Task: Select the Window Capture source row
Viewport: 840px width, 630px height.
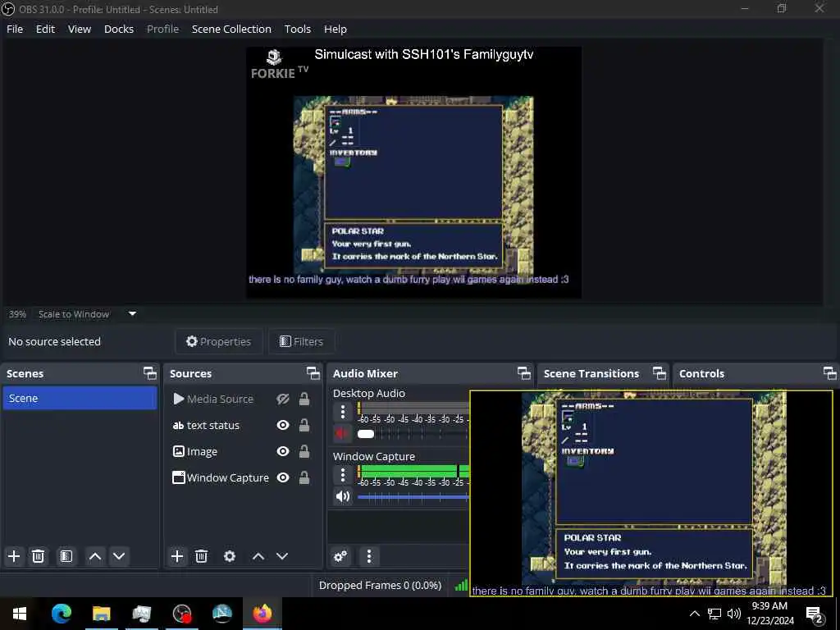Action: click(x=242, y=478)
